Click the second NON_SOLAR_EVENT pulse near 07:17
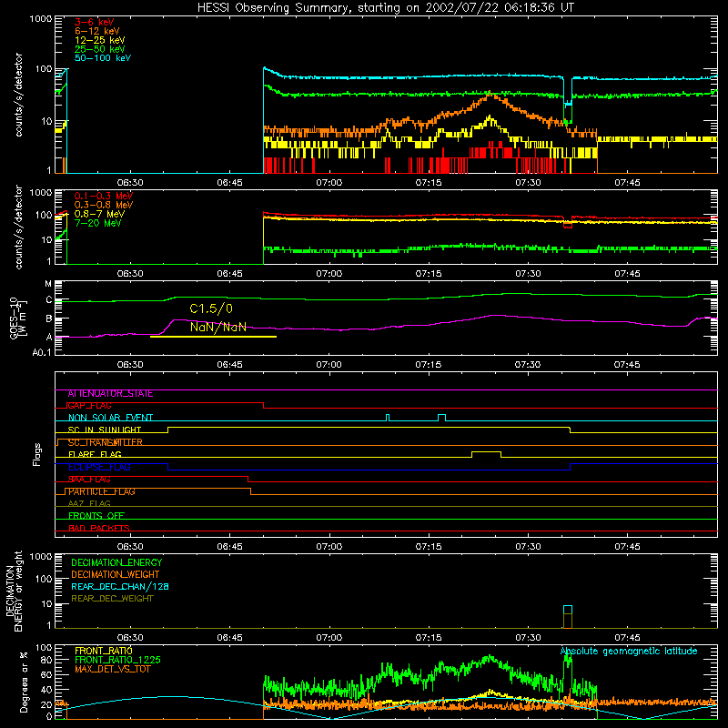This screenshot has width=728, height=728. coord(442,418)
